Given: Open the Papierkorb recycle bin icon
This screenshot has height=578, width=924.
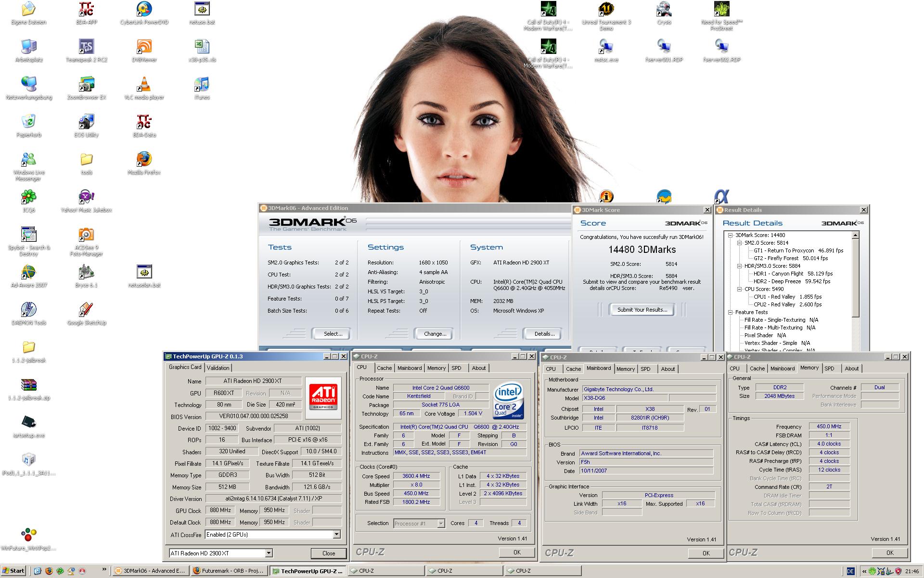Looking at the screenshot, I should [x=28, y=126].
